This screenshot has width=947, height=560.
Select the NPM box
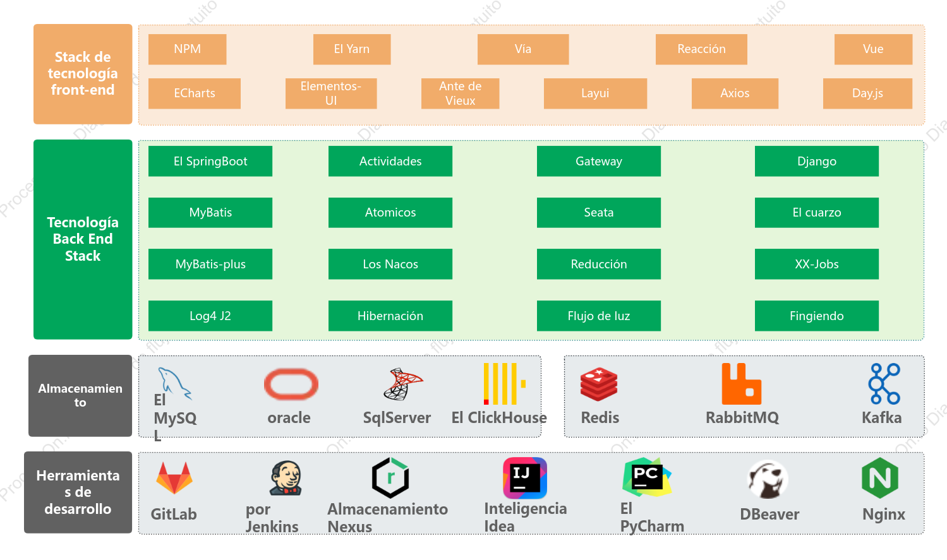tap(188, 49)
